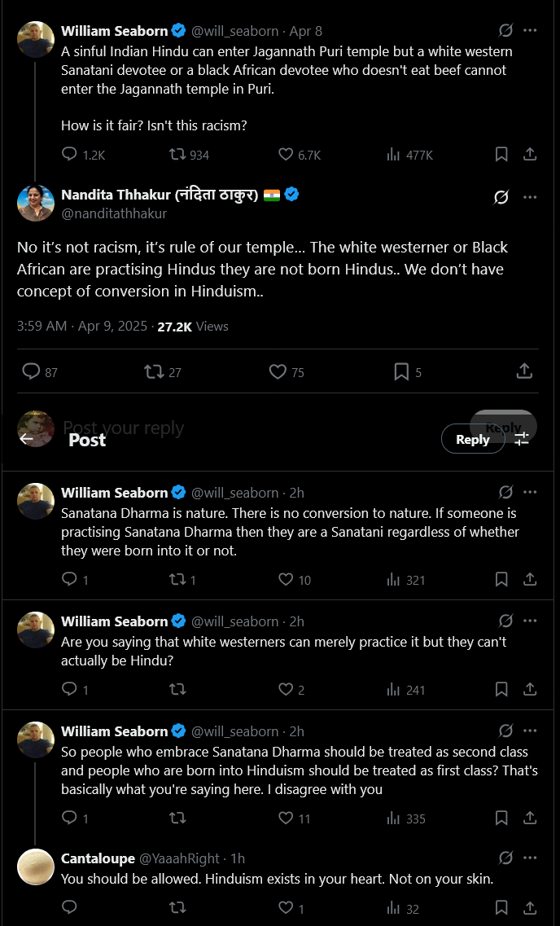Share Nandita Thhakur's main post
Image resolution: width=560 pixels, height=926 pixels.
525,371
